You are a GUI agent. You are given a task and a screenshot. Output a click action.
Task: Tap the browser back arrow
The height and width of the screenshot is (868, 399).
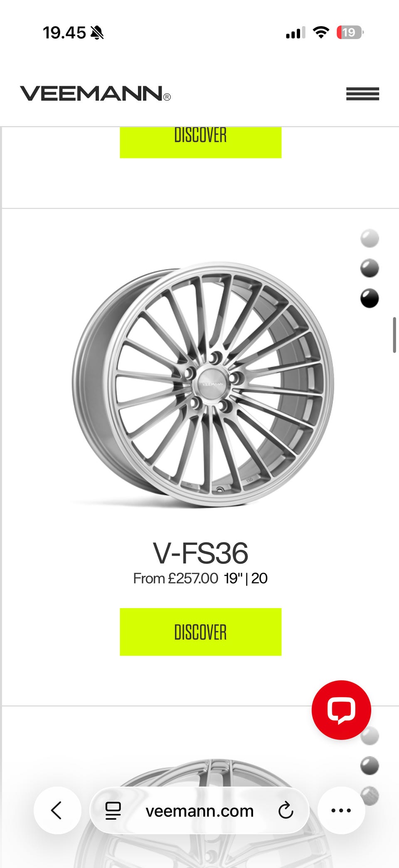(x=57, y=810)
